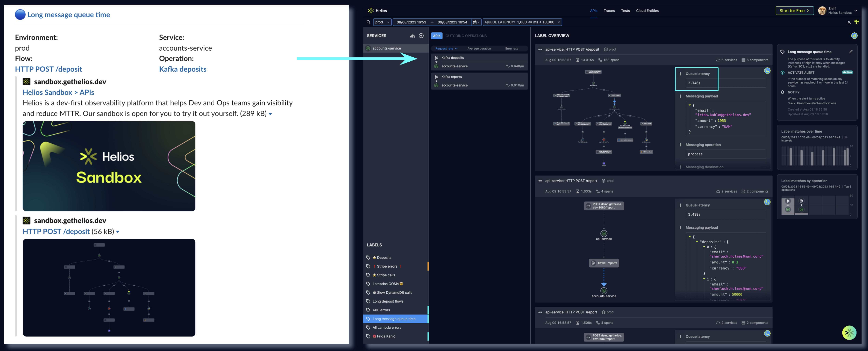The width and height of the screenshot is (868, 351).
Task: Open the Helios Sandbox preview thumbnail
Action: pos(109,166)
